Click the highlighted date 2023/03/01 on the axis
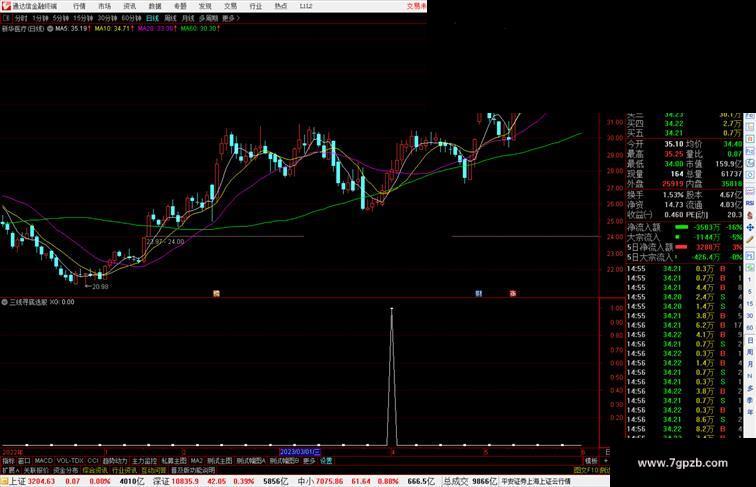756x487 pixels. (x=300, y=452)
